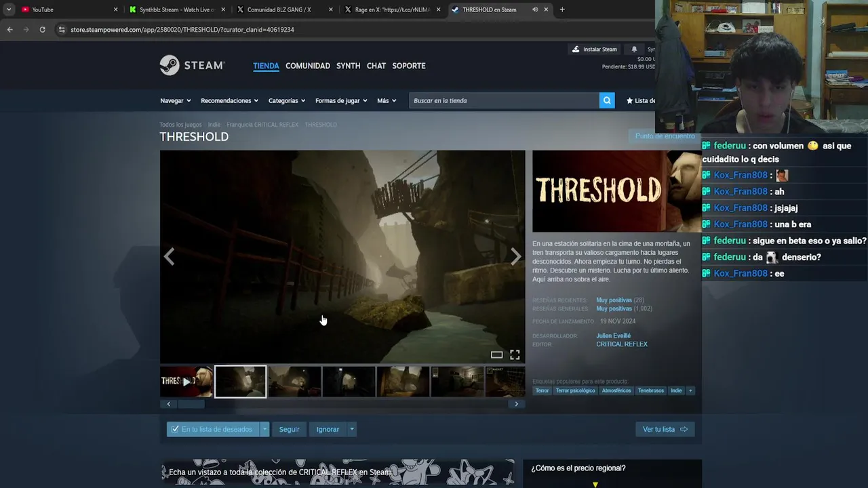Click the Atmosféricos tag

coord(616,390)
